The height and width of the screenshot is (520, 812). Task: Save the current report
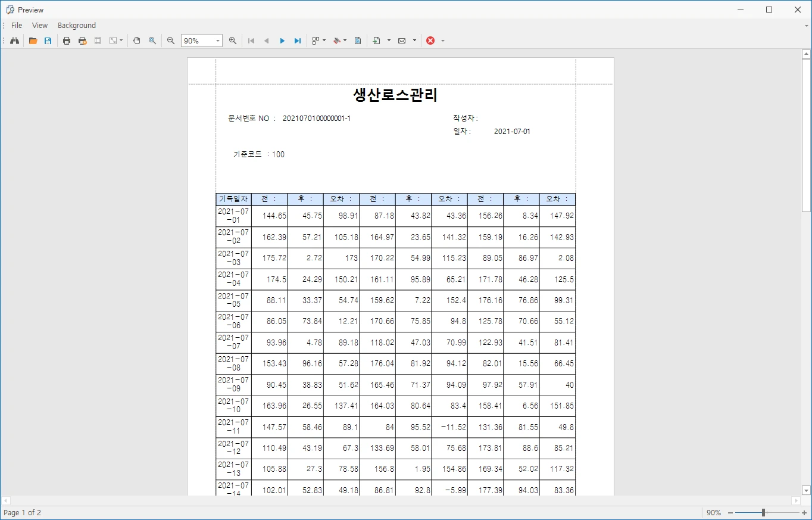pyautogui.click(x=48, y=41)
